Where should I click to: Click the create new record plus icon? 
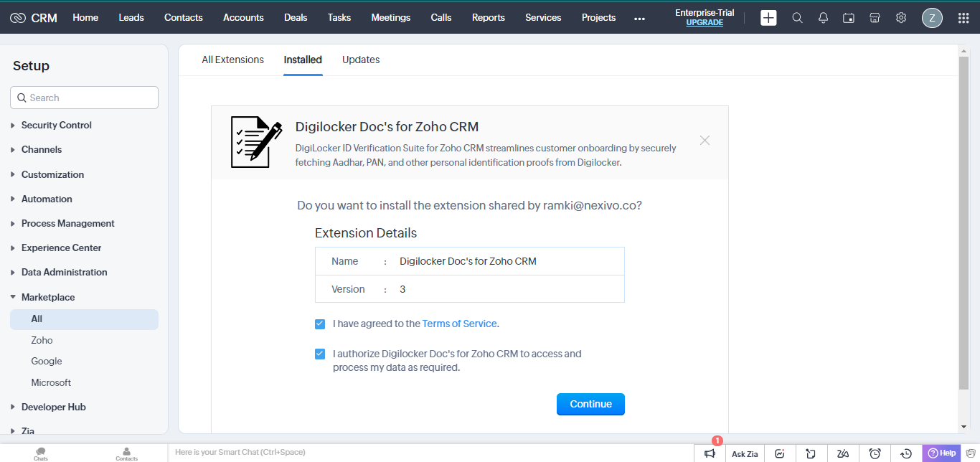click(x=768, y=18)
